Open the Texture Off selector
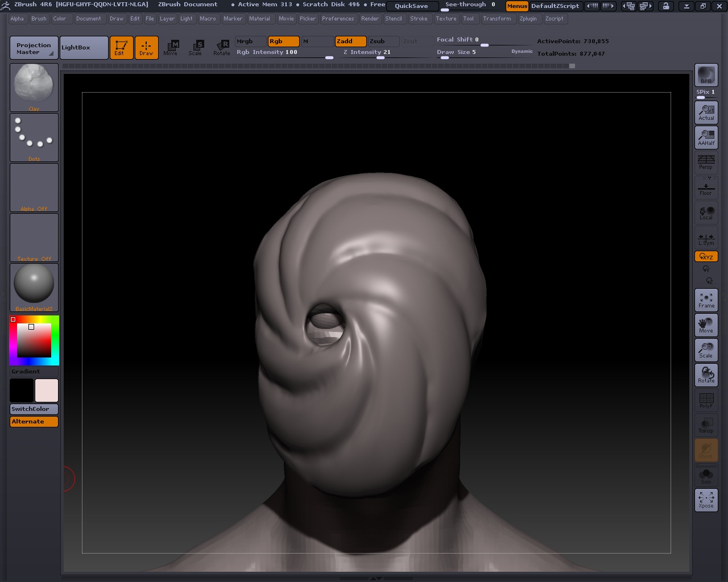728x582 pixels. pyautogui.click(x=34, y=237)
